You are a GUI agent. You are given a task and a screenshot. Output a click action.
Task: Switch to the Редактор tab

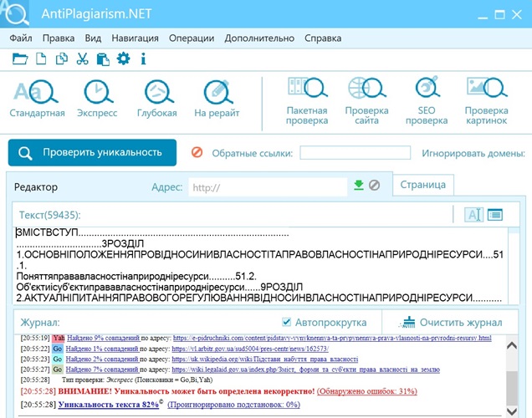point(36,187)
